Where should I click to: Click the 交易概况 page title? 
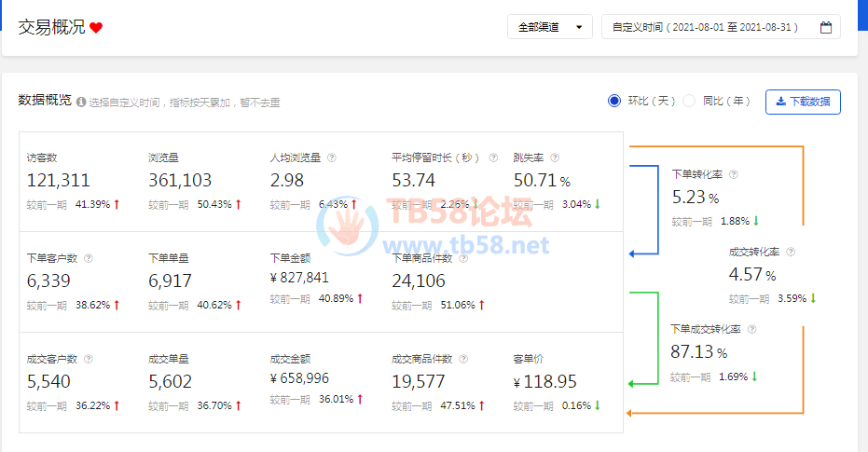pos(51,28)
